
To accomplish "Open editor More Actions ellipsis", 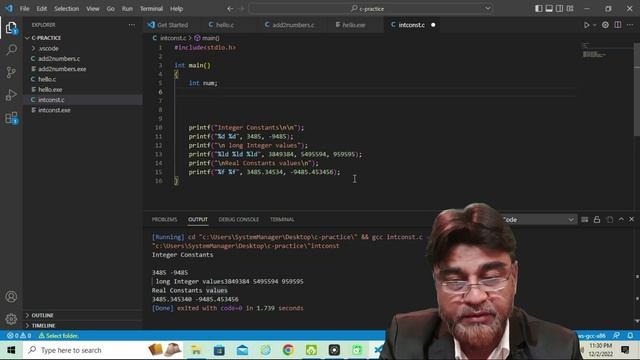I will point(630,25).
